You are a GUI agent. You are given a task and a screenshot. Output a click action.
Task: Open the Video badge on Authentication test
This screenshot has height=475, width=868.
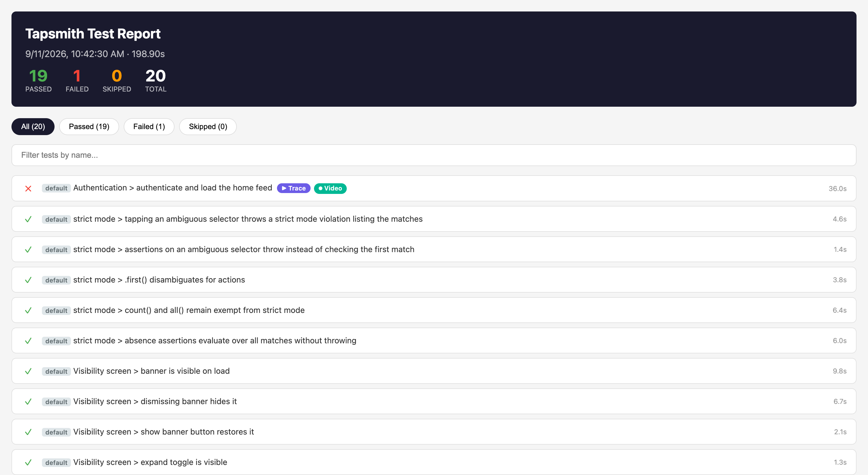click(330, 188)
